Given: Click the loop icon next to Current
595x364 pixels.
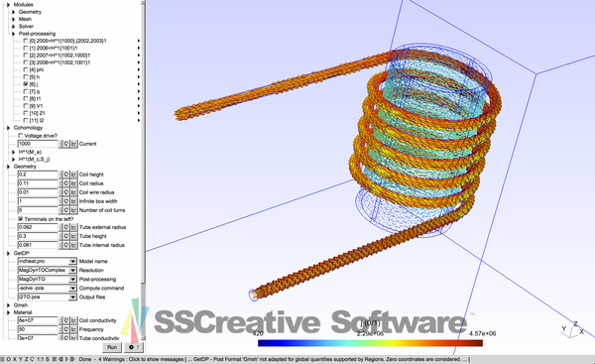Looking at the screenshot, I should 66,144.
